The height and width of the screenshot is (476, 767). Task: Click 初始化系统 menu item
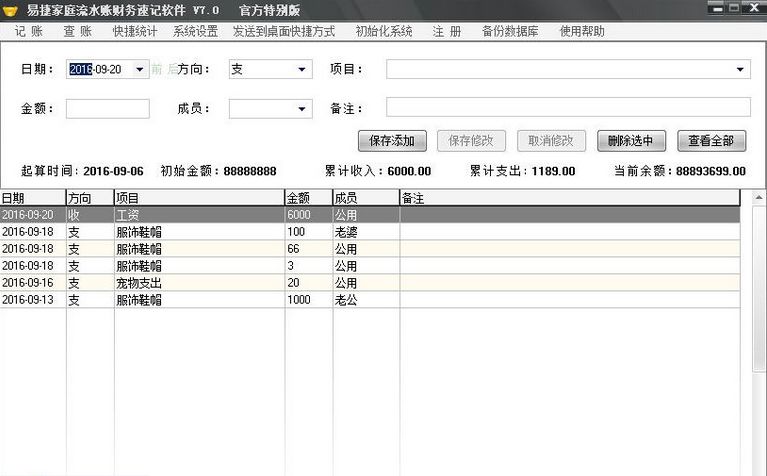(384, 31)
